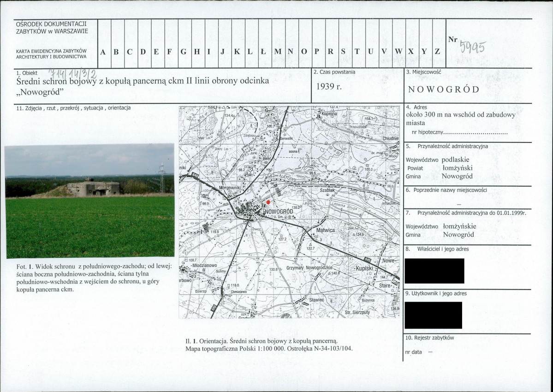The height and width of the screenshot is (392, 553).
Task: Click the letter B index cell
Action: point(118,43)
